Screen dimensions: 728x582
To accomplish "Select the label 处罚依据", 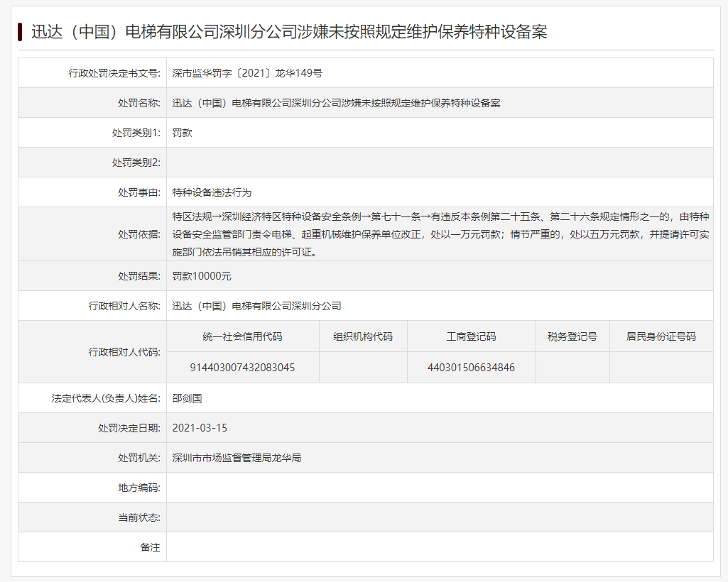I will click(138, 234).
